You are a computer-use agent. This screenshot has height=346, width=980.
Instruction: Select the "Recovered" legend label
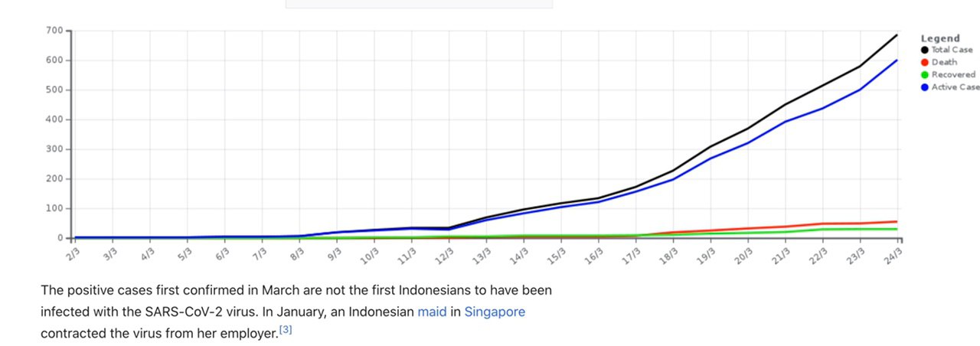point(953,74)
